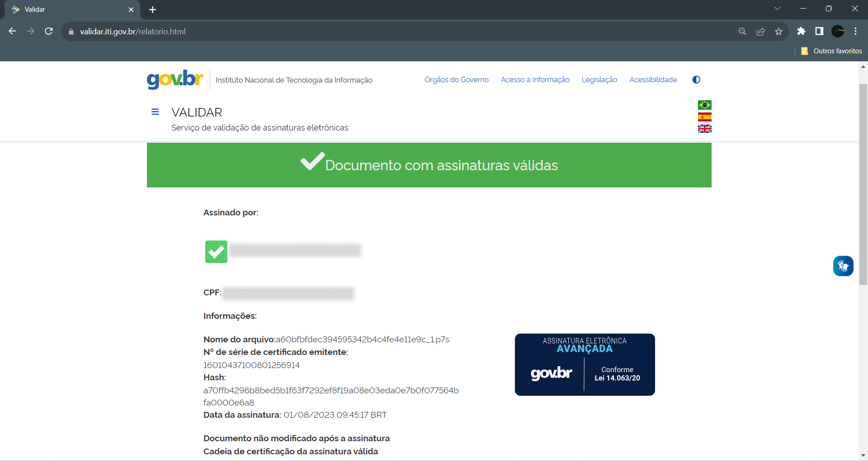Screen dimensions: 868x462
Task: Click the green signer checkmark box
Action: pyautogui.click(x=216, y=252)
